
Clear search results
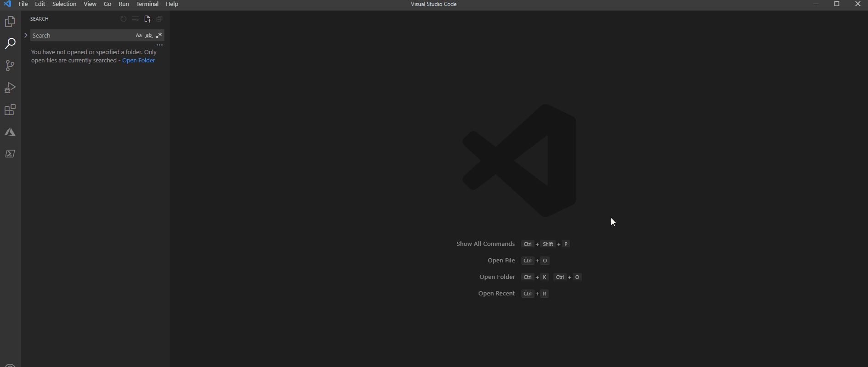(x=135, y=19)
